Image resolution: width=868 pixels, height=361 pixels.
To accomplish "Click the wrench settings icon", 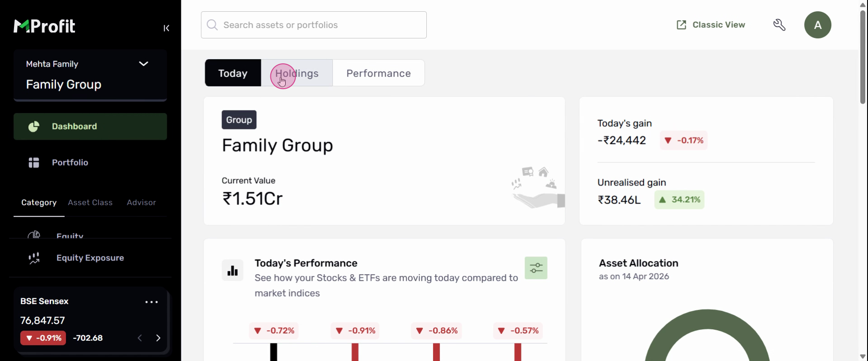I will point(779,25).
